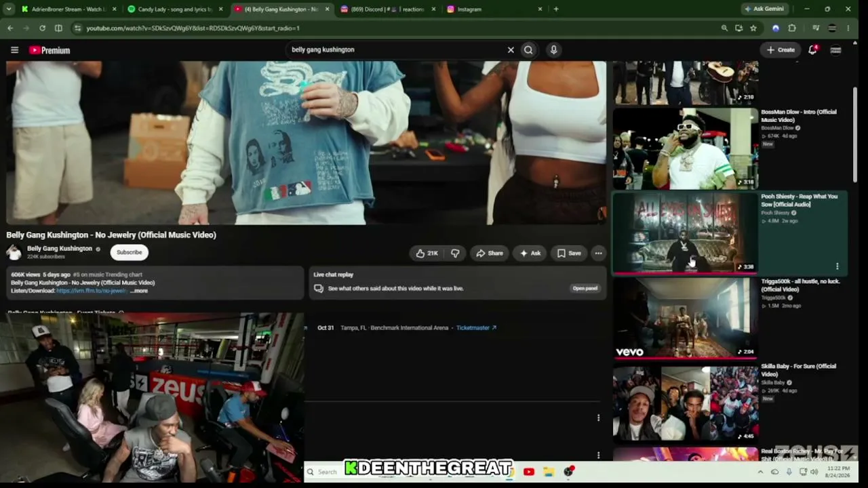Open Trigga500k all hustle, no luck title
This screenshot has height=488, width=868.
coord(800,285)
